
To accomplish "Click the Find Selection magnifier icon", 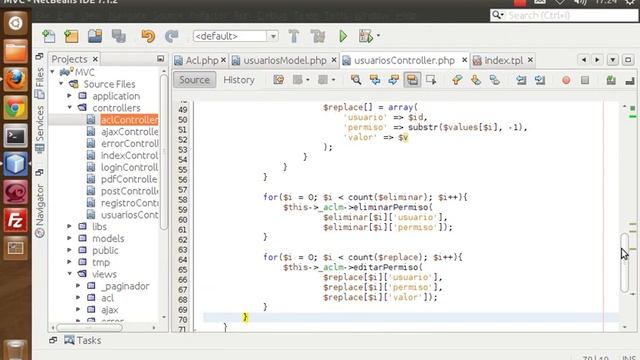I will coord(356,80).
